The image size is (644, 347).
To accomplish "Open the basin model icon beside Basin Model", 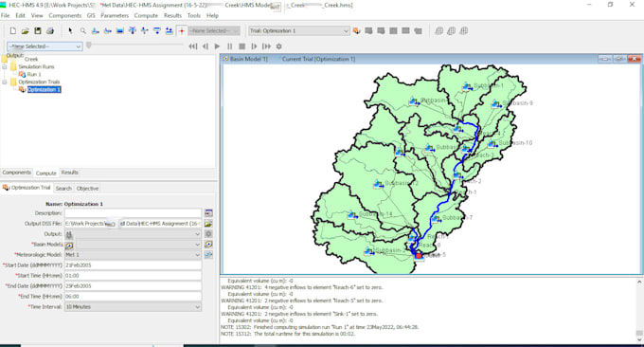I will point(208,245).
